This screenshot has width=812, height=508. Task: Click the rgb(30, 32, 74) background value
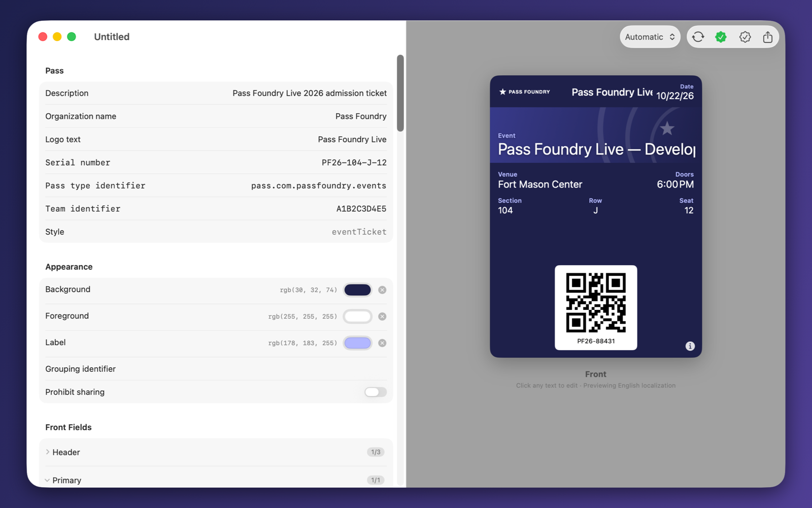coord(309,290)
